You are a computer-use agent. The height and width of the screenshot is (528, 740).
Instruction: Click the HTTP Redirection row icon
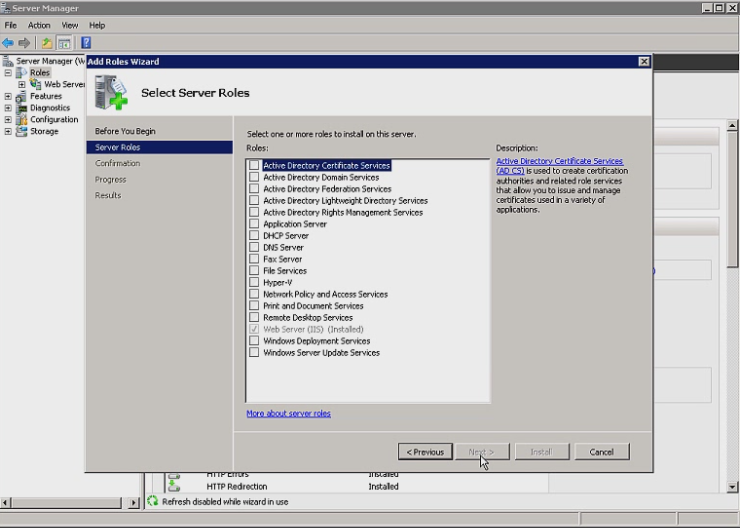[x=174, y=486]
